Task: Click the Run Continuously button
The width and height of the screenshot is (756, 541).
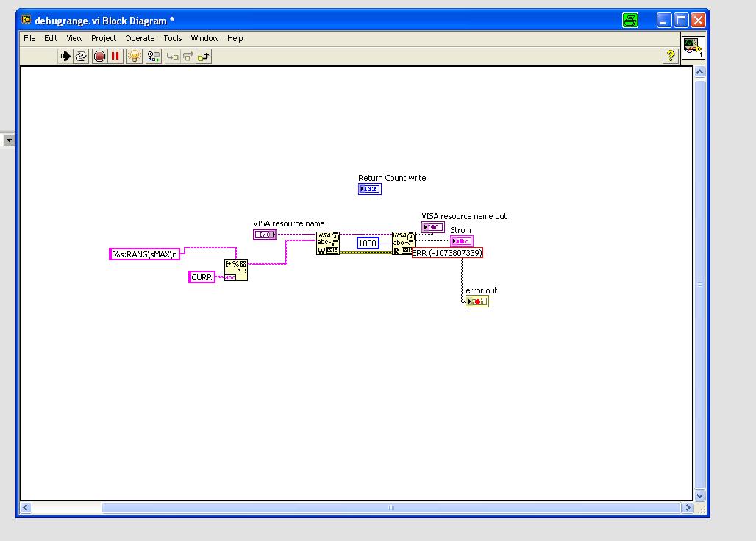Action: pos(80,57)
